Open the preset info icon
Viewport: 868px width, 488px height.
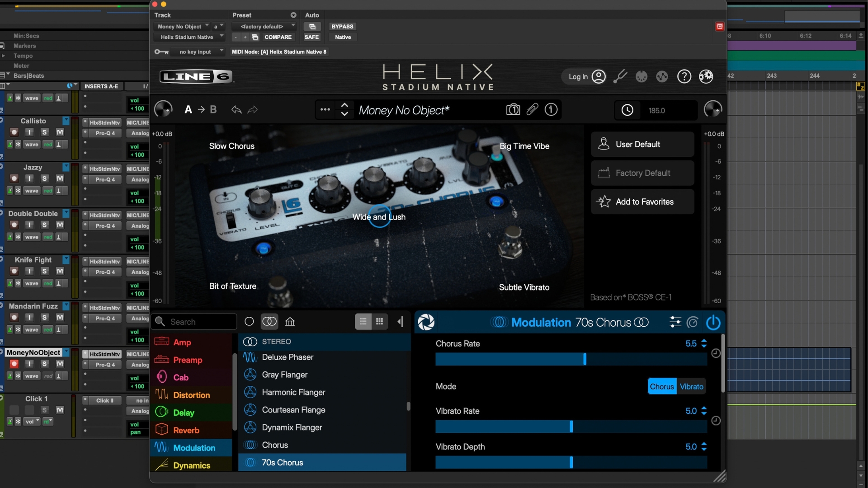pyautogui.click(x=551, y=110)
